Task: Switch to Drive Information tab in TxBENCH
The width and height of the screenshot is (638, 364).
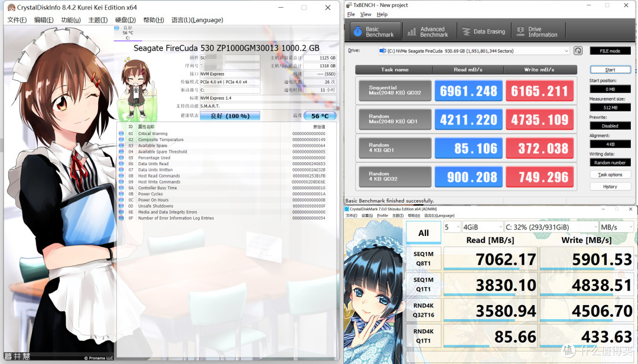Action: (x=538, y=32)
